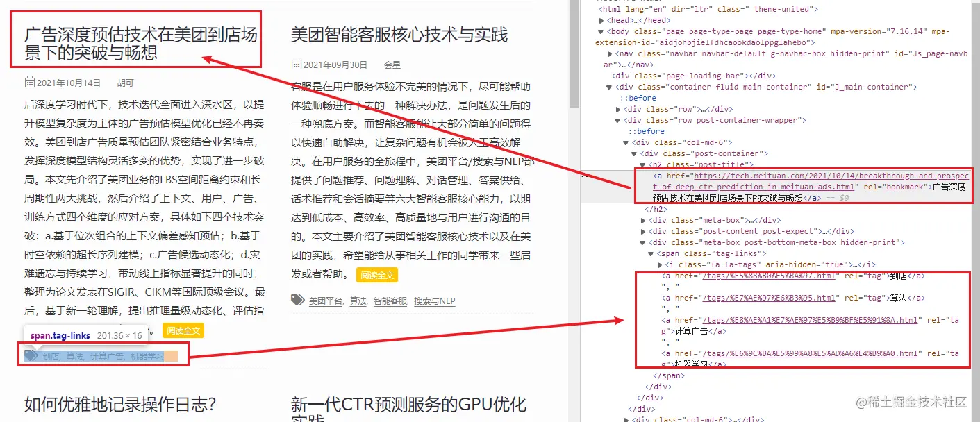Open the 美团平台 tag link
Screen dimensions: 980x422
(326, 301)
